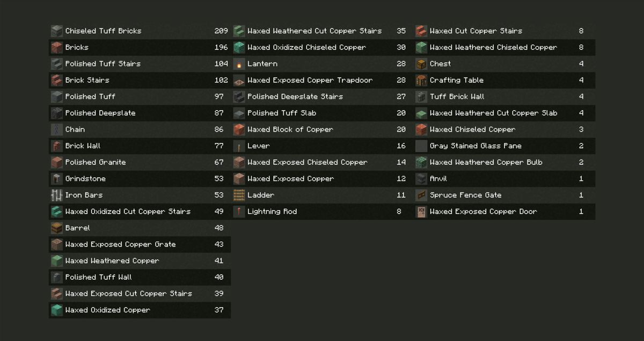
Task: Click the Chiseled Tuff Bricks block icon
Action: 57,31
